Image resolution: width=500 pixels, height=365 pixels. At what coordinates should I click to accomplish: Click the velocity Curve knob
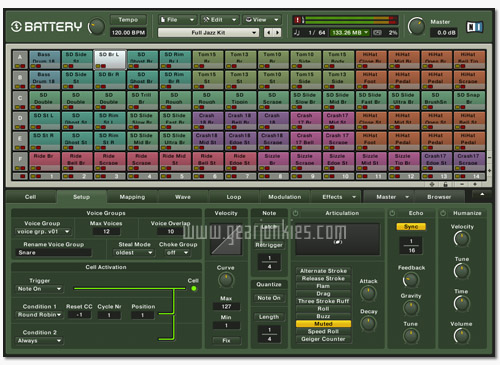pos(226,280)
